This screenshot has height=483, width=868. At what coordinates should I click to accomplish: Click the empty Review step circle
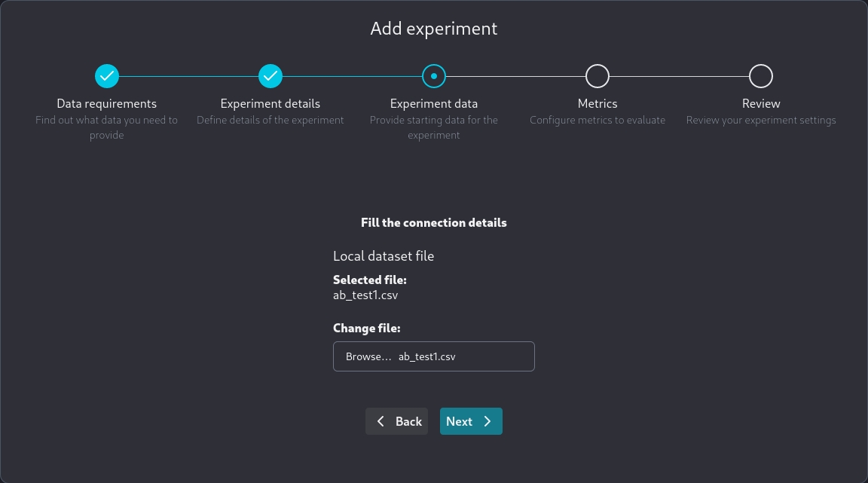[761, 76]
